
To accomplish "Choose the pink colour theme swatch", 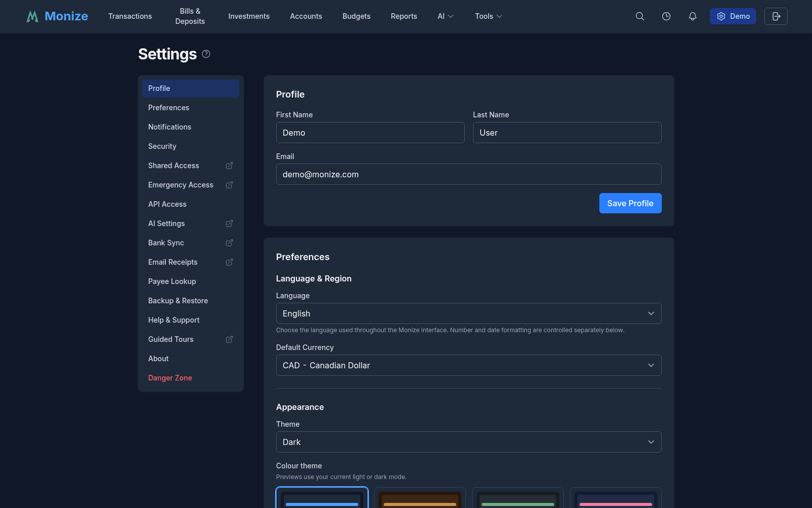I will 616,498.
